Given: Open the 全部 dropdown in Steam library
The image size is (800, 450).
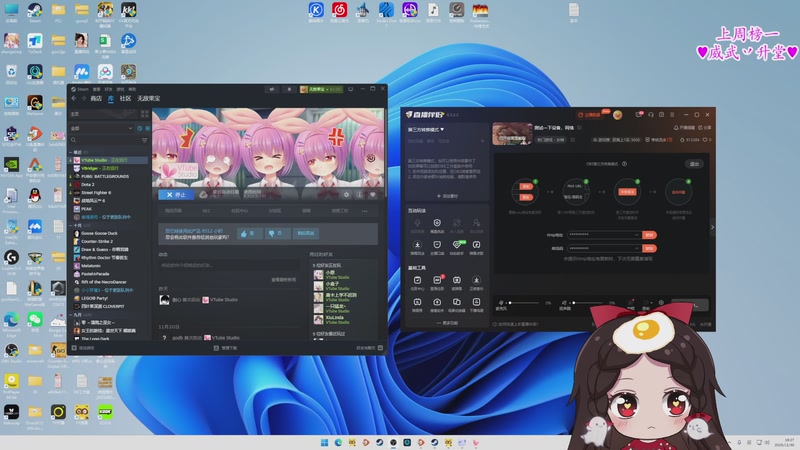Looking at the screenshot, I should pos(102,128).
